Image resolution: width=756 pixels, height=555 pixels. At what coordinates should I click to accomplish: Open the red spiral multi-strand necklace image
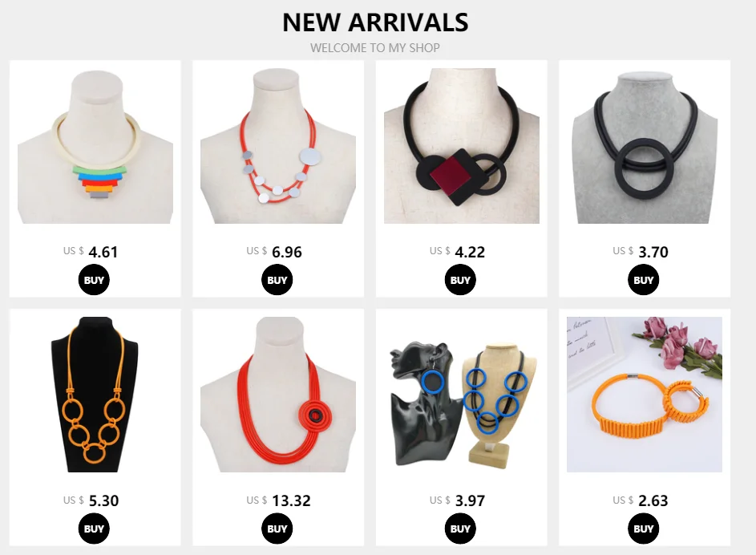278,395
